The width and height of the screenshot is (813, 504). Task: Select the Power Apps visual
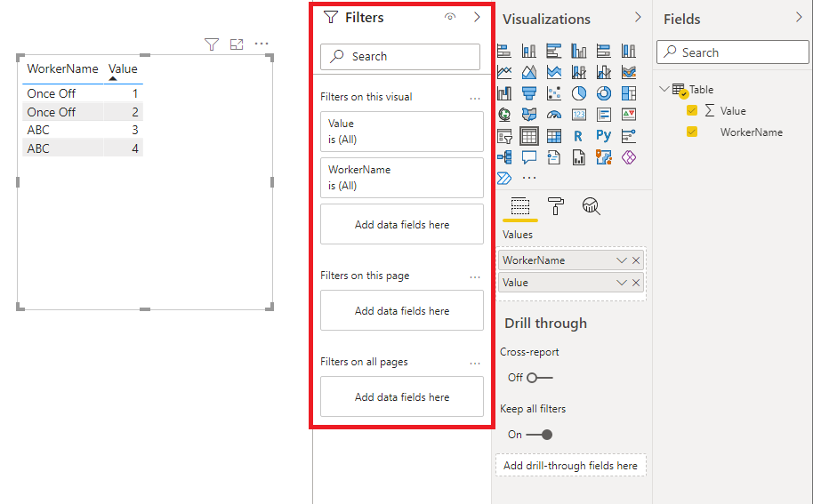click(628, 157)
